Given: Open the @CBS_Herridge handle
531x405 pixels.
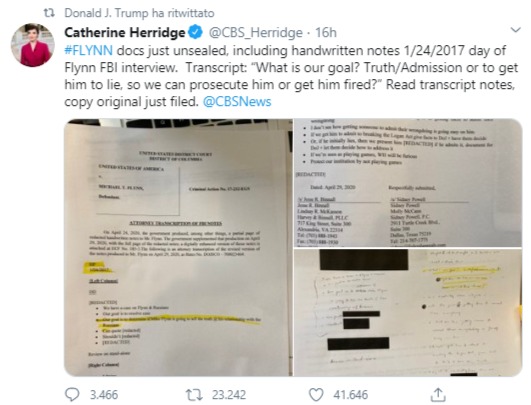Looking at the screenshot, I should tap(256, 33).
